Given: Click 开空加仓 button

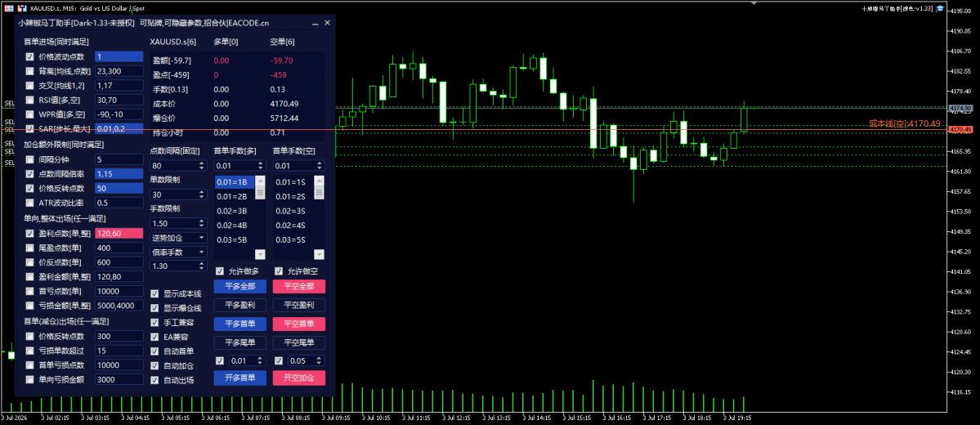Looking at the screenshot, I should (299, 378).
